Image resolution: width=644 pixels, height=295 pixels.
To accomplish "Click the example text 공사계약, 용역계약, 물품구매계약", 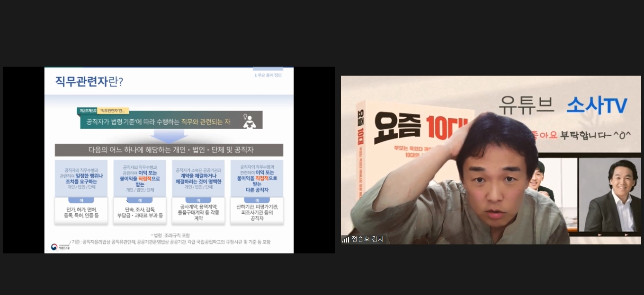I will pos(198,213).
